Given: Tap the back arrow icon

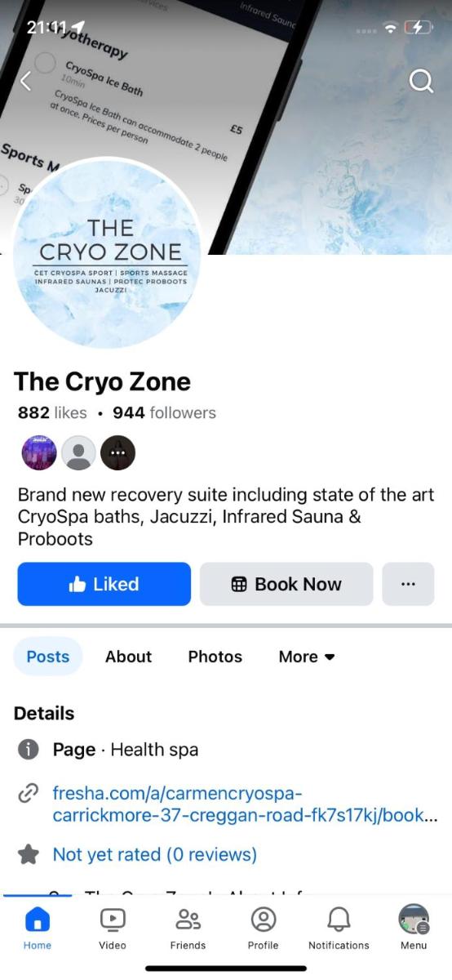Looking at the screenshot, I should pos(25,81).
